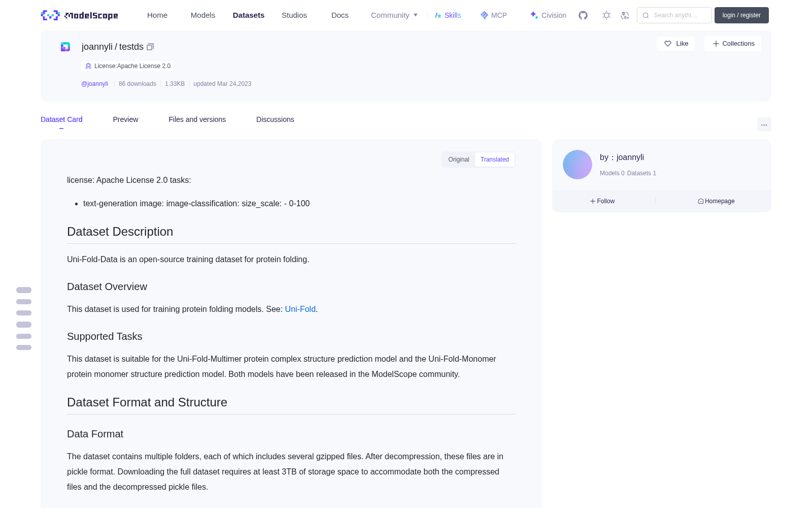Click the login / register button
812x508 pixels.
(741, 15)
